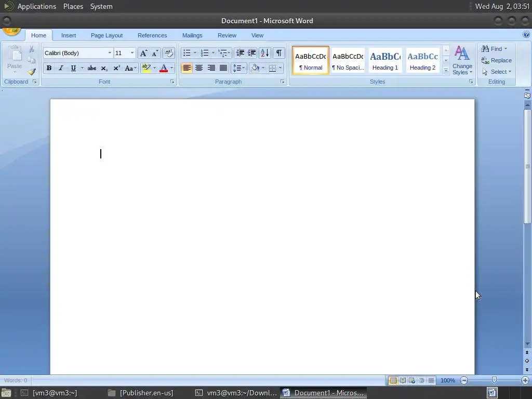Open the Applications system menu
532x399 pixels.
click(37, 6)
